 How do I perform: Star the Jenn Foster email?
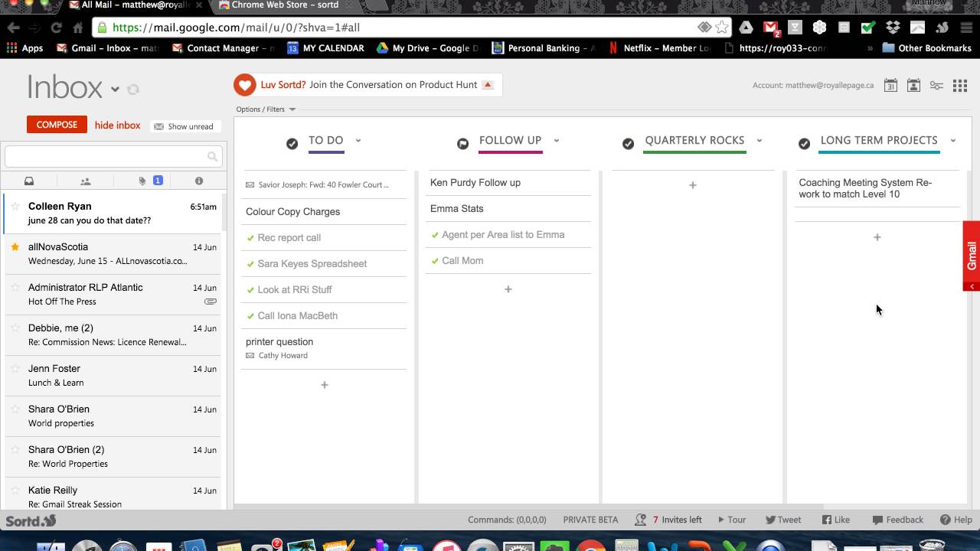15,369
